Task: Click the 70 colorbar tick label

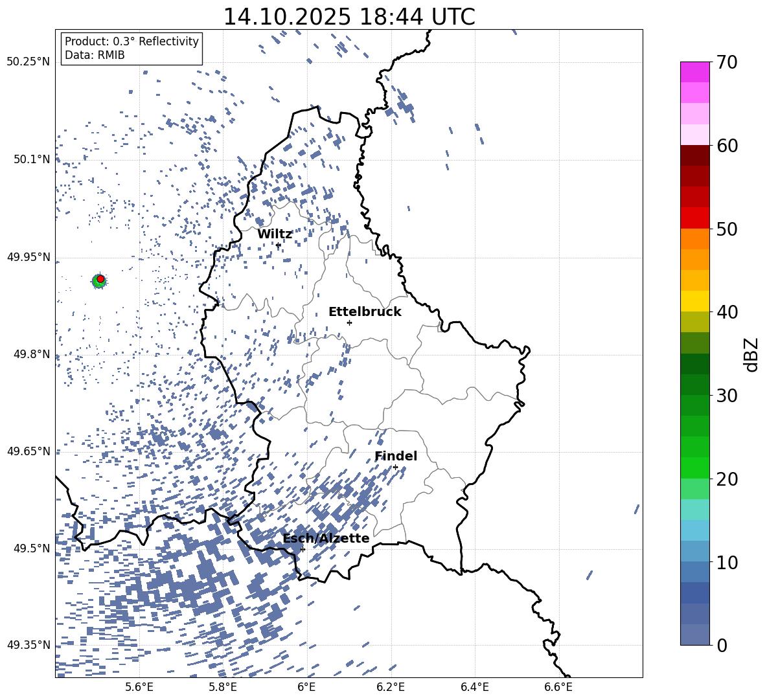Action: pyautogui.click(x=727, y=63)
